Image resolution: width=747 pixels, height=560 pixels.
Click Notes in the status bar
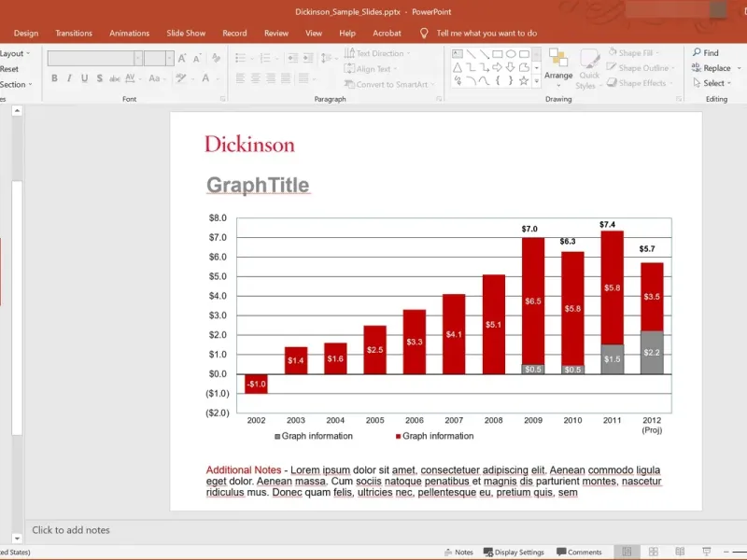458,552
